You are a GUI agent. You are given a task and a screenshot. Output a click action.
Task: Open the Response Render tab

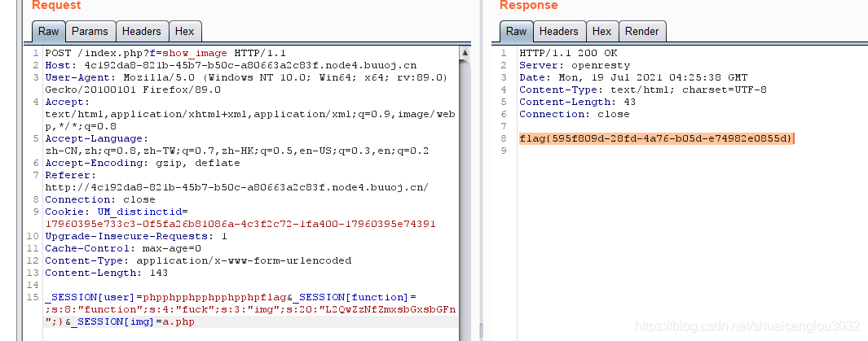642,32
